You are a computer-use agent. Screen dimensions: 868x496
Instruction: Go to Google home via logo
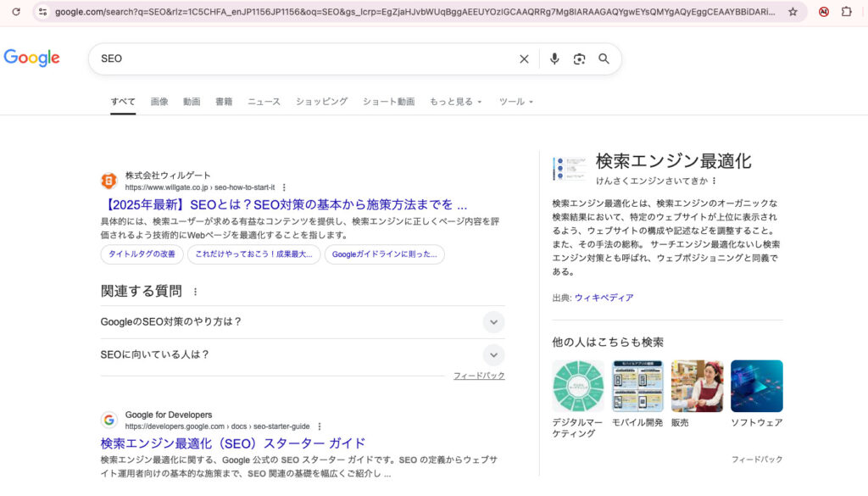32,58
